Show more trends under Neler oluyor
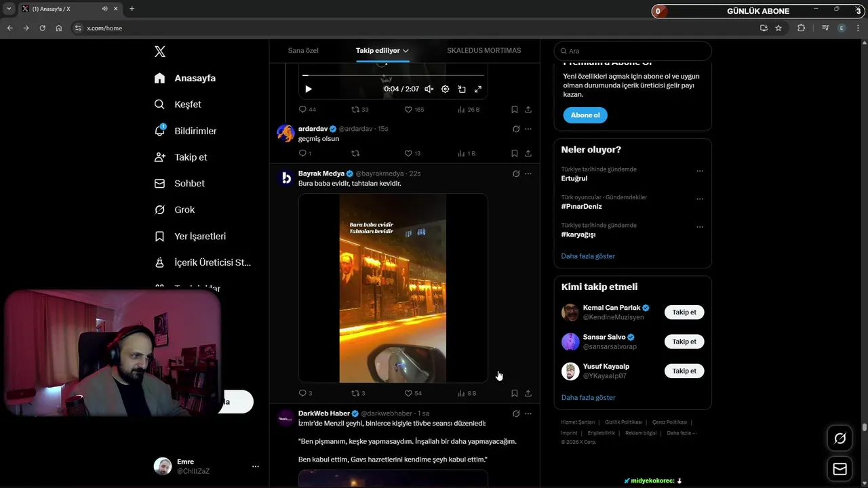The width and height of the screenshot is (868, 488). (588, 256)
